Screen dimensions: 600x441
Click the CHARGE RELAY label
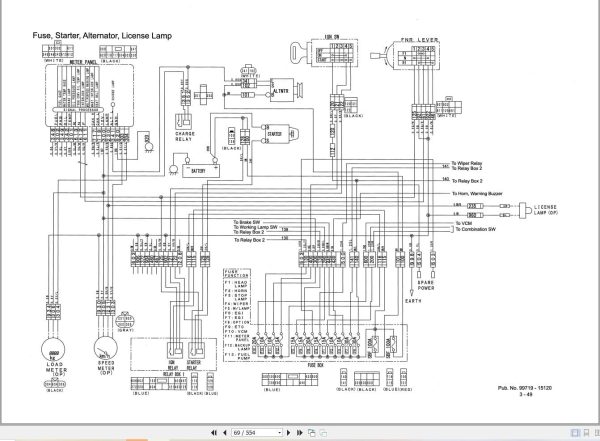[185, 136]
